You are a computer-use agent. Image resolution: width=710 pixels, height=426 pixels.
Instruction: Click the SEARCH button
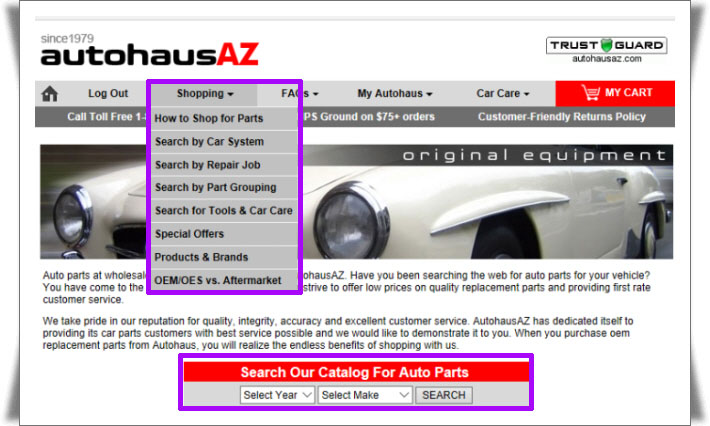pos(444,395)
